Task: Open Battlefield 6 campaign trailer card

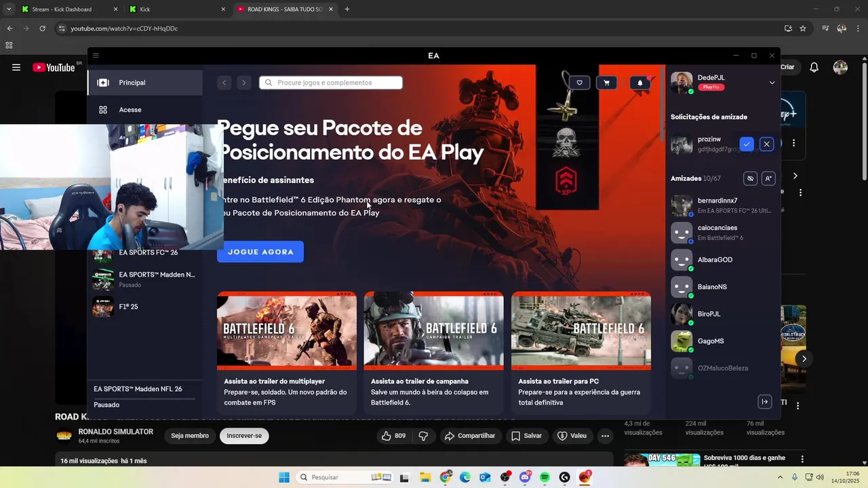Action: pyautogui.click(x=434, y=352)
